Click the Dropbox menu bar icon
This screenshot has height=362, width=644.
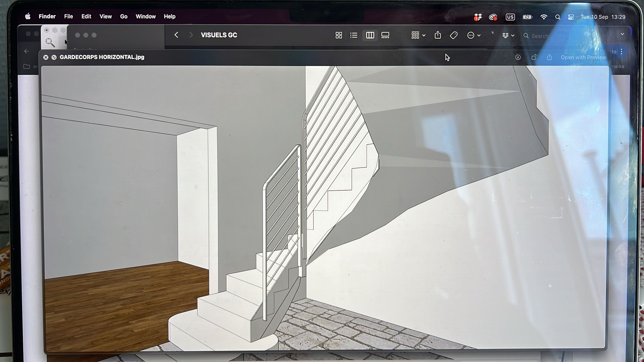click(x=478, y=17)
